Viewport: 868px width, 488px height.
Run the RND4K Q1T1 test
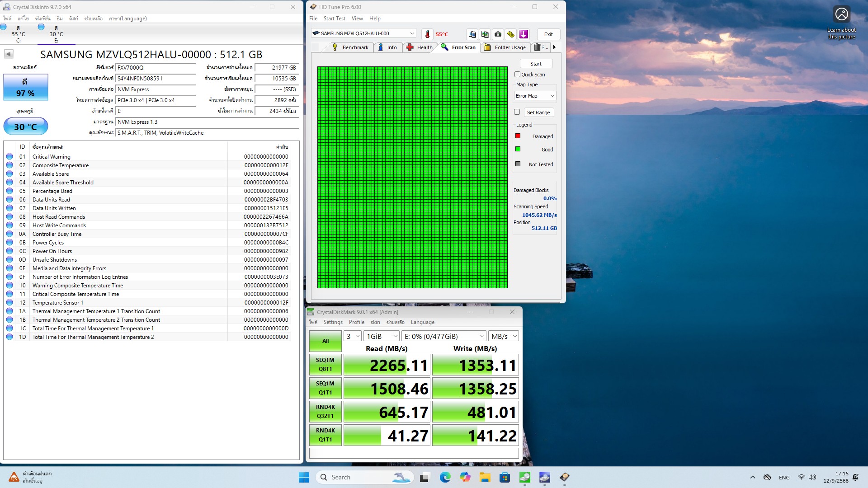(325, 435)
